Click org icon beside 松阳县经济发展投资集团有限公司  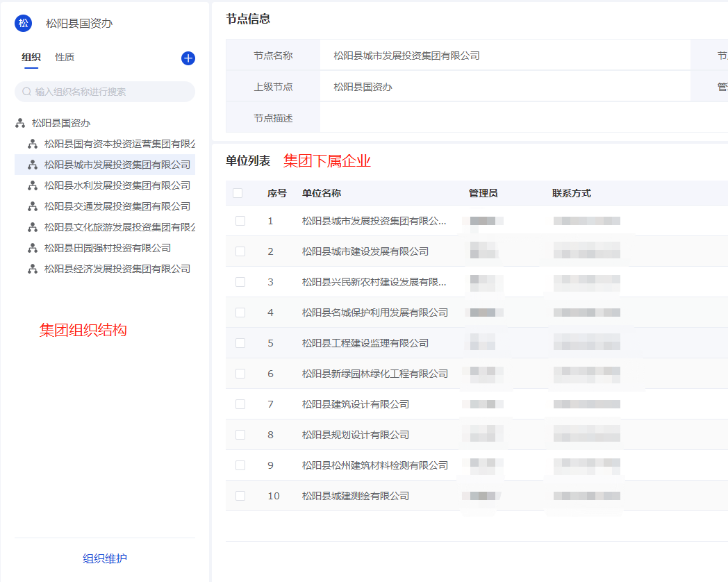[x=32, y=269]
